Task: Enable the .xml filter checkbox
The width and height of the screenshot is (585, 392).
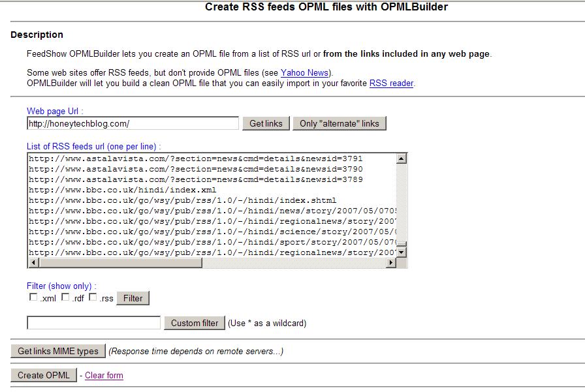Action: (x=33, y=297)
